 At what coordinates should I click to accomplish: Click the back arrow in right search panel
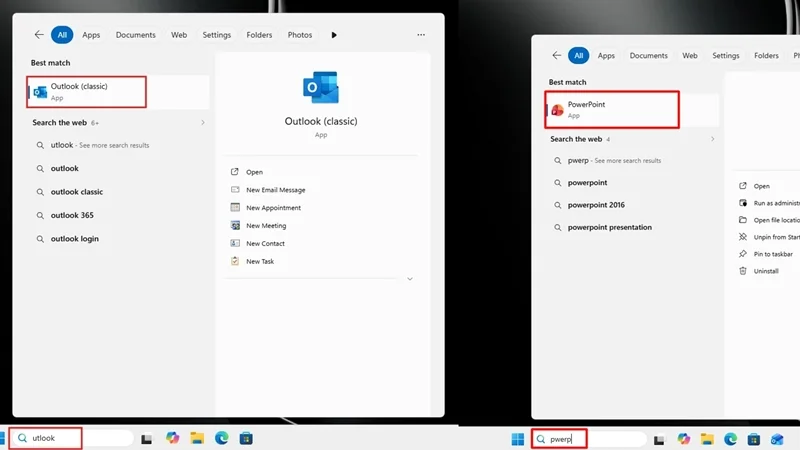(x=557, y=55)
